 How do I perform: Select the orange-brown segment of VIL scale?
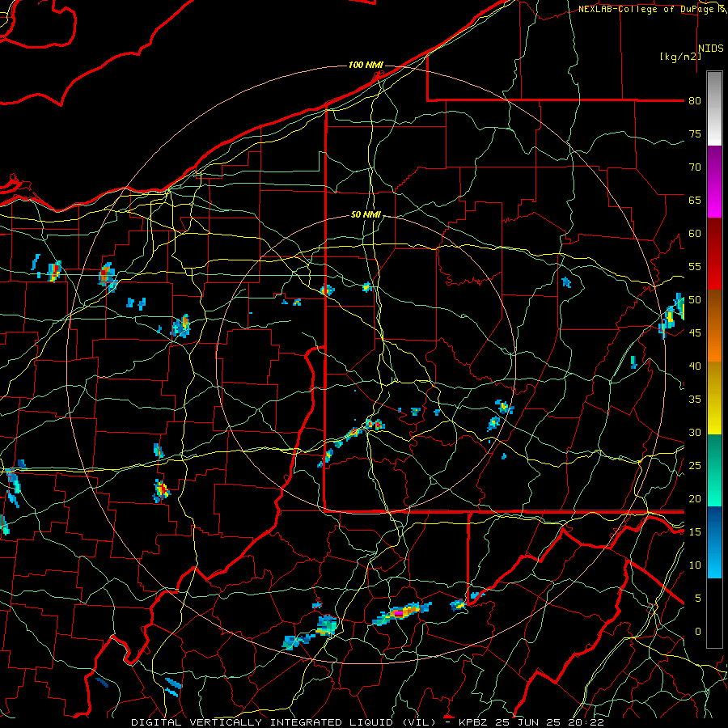pos(714,326)
